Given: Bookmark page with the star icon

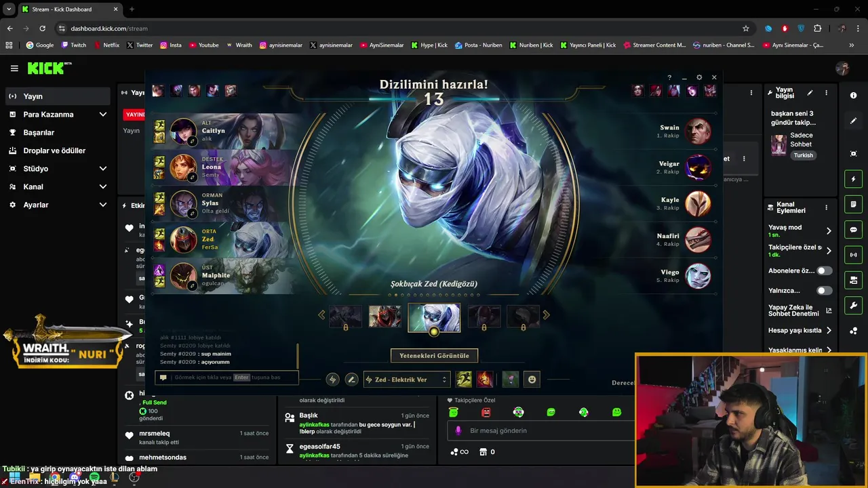Looking at the screenshot, I should click(746, 28).
